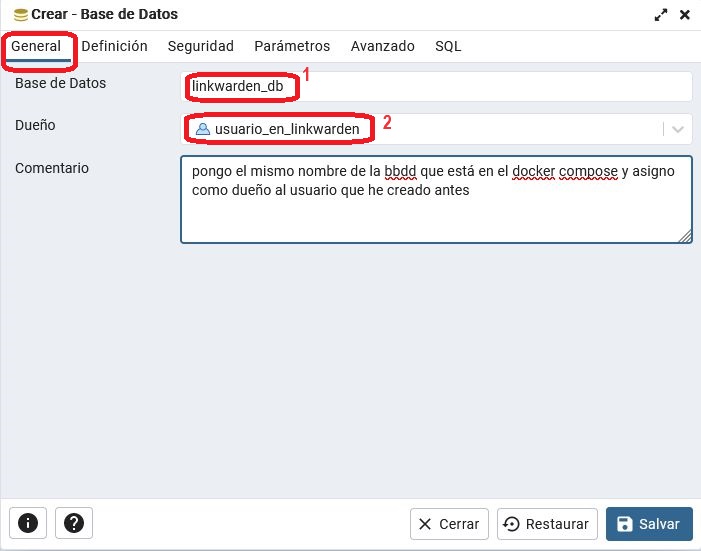The image size is (701, 551).
Task: Click the Comentario textarea resize handle
Action: [685, 236]
